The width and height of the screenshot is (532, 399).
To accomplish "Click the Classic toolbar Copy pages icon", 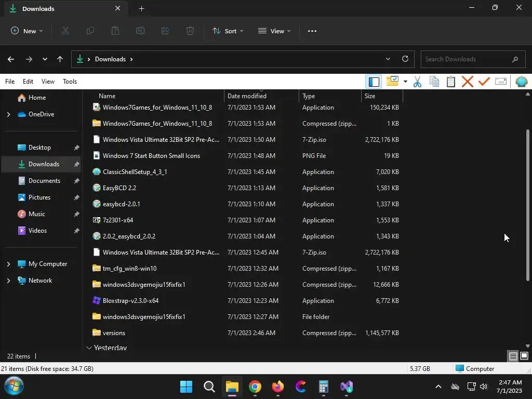I will 434,82.
